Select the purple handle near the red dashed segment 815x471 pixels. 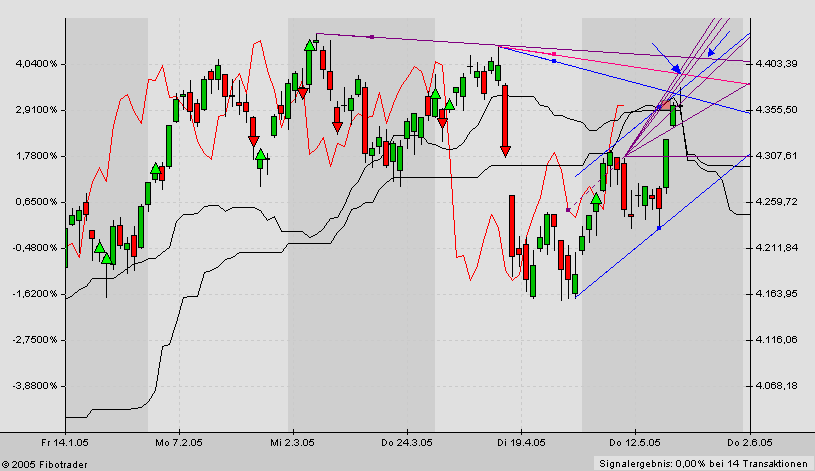point(568,210)
